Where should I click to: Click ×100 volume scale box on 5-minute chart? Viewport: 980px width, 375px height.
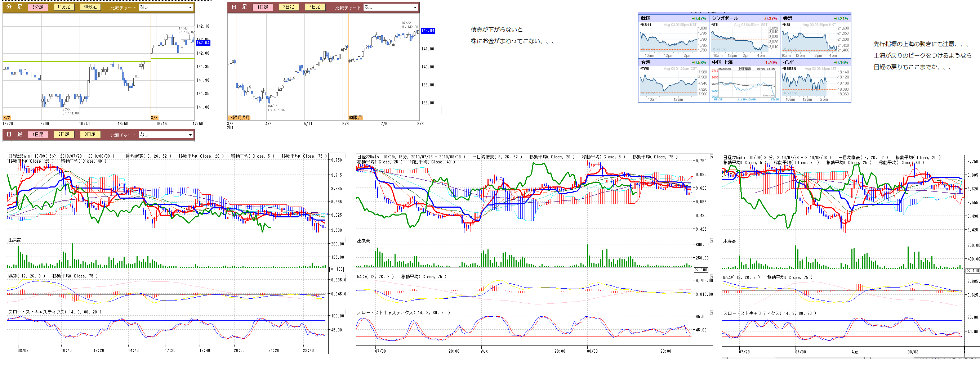pos(337,269)
